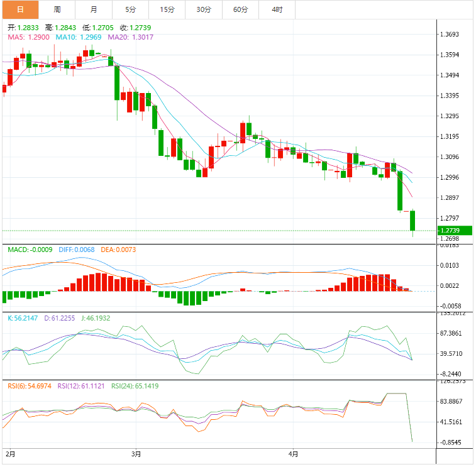Switch to the 月 monthly tab
This screenshot has width=476, height=467.
[94, 9]
